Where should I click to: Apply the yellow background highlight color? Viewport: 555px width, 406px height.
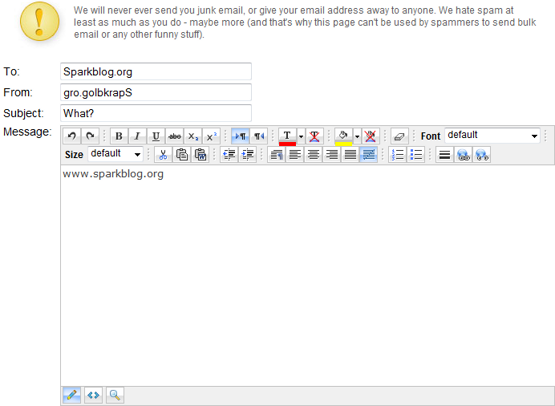click(343, 136)
